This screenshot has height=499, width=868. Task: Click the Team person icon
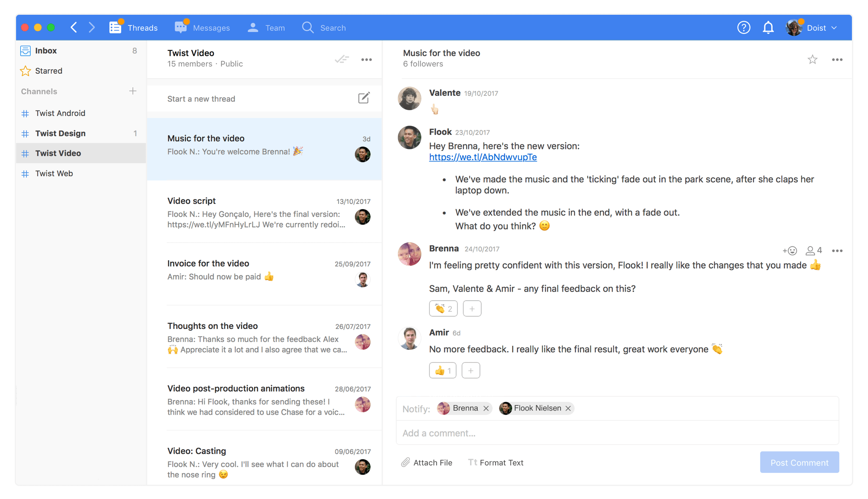tap(253, 28)
